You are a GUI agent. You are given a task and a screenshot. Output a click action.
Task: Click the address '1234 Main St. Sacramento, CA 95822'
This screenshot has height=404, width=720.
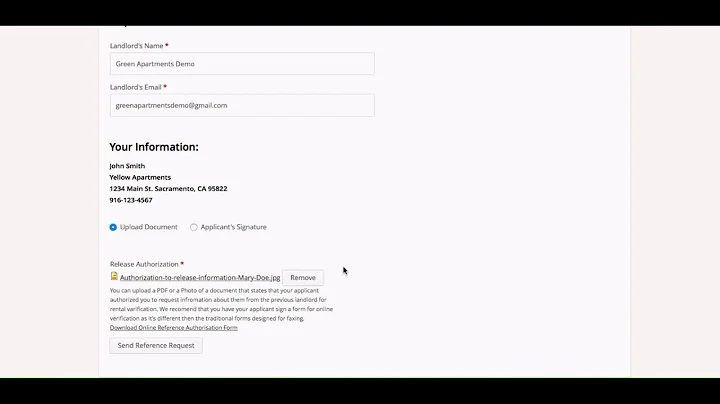pos(168,189)
